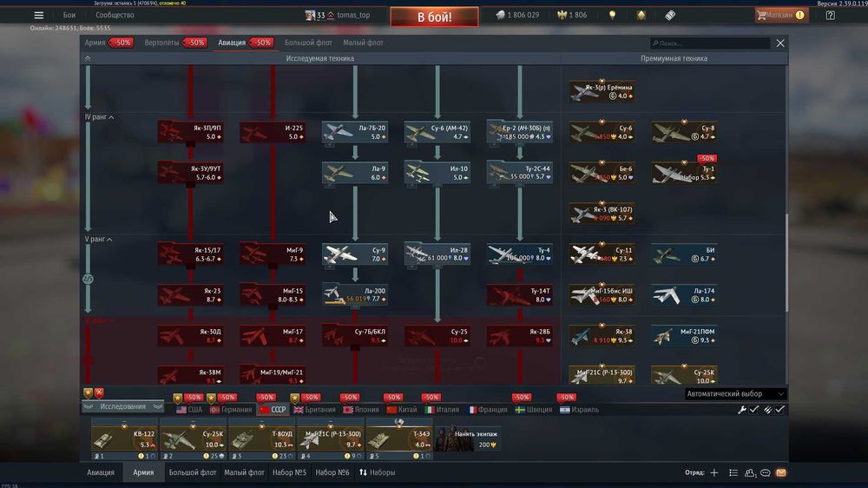Click the Ла-200 research progress bar
868x488 pixels.
(335, 302)
